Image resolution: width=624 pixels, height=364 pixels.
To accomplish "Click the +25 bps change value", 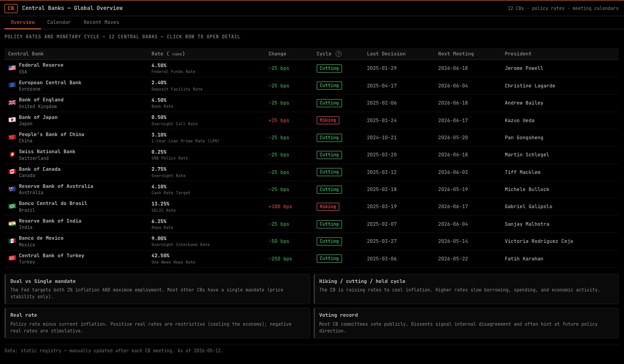I will click(x=279, y=120).
